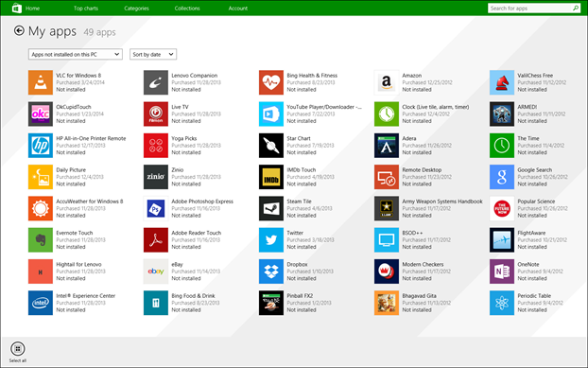Screen dimensions: 588x368
Task: Select the Modern Checkers icon
Action: 387,272
